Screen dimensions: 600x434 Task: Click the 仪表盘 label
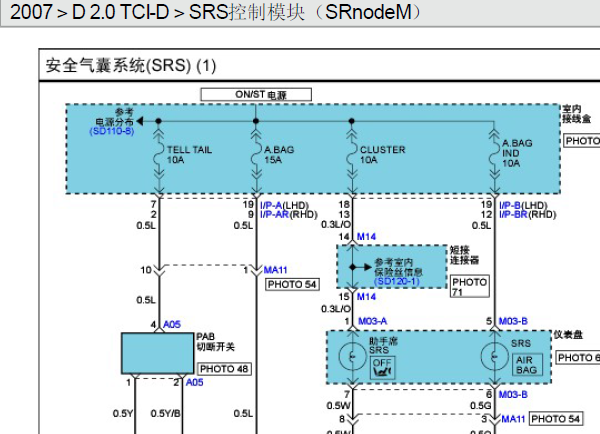[568, 335]
